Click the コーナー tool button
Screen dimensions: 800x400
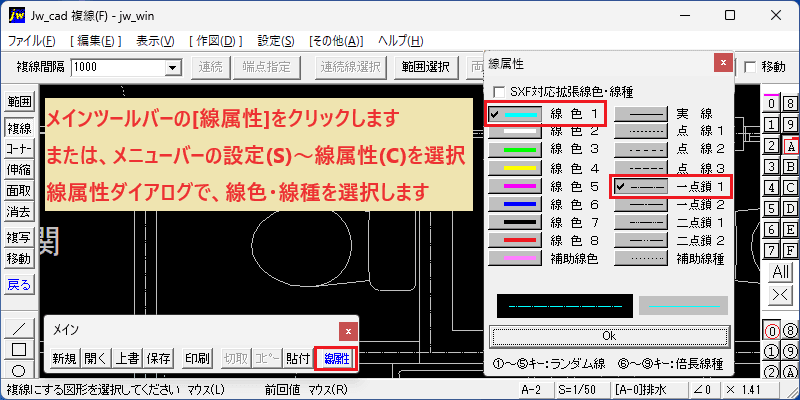[19, 149]
